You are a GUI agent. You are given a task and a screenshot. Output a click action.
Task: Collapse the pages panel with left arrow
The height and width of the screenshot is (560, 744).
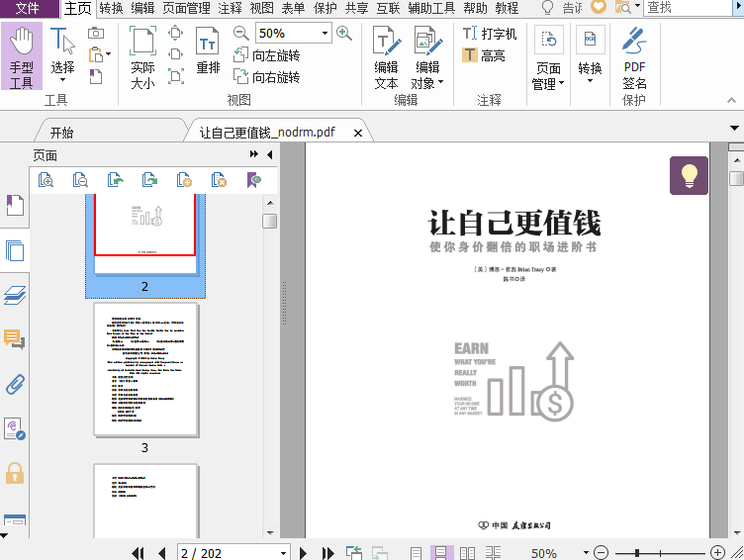point(269,154)
